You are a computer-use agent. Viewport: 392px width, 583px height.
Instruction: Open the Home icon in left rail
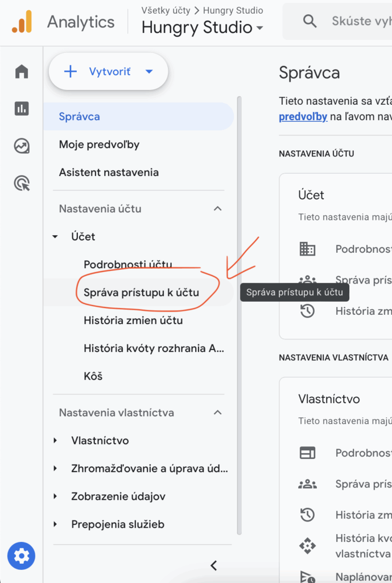pyautogui.click(x=22, y=72)
